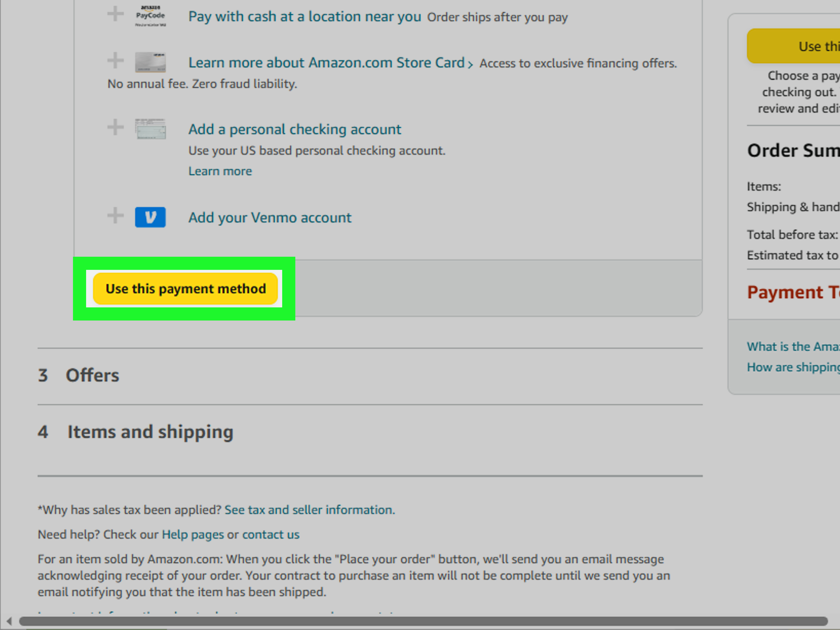This screenshot has height=630, width=840.
Task: Click the yellow button in Order Summary sidebar
Action: (x=794, y=46)
